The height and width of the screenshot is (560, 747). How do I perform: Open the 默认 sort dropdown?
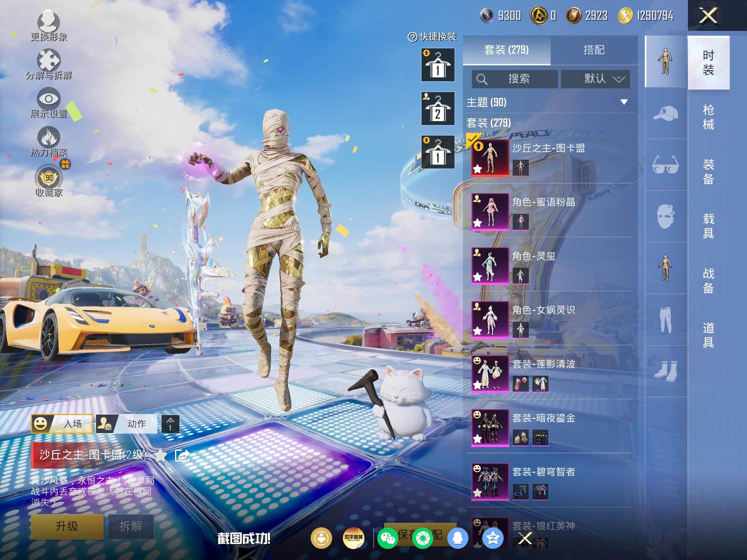click(x=595, y=79)
